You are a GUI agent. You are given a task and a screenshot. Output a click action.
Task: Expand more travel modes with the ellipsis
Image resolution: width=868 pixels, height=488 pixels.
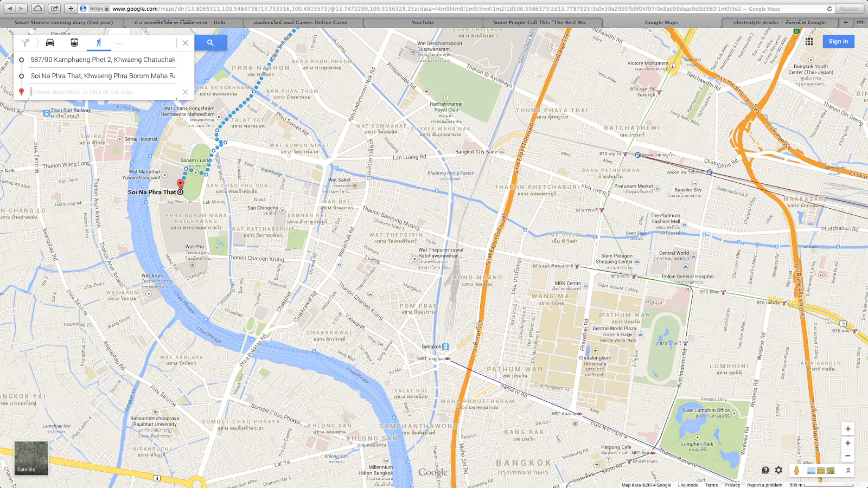[119, 43]
